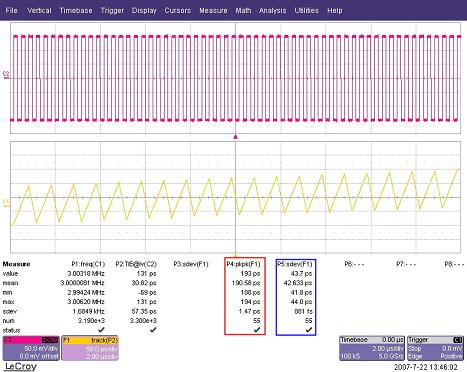
Task: Select the P5 sdev(F1) measurement column
Action: pos(296,297)
